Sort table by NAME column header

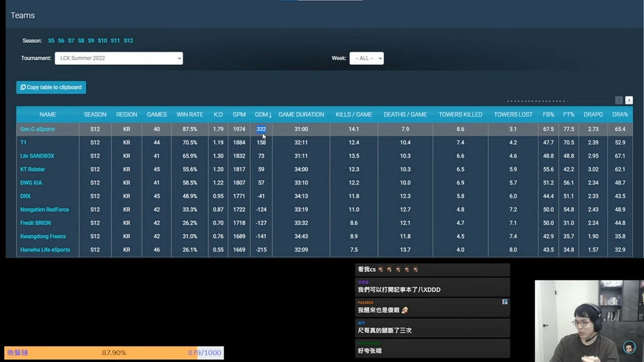coord(48,115)
